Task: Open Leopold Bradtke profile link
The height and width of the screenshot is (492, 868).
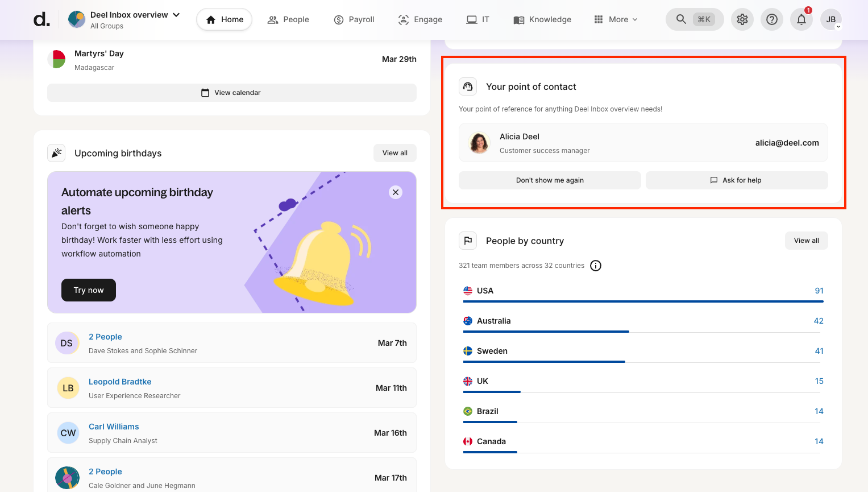Action: [x=120, y=382]
